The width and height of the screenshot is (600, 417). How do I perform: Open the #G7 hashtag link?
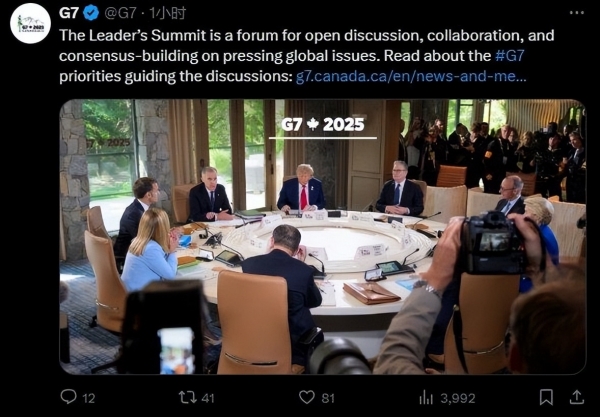(509, 56)
